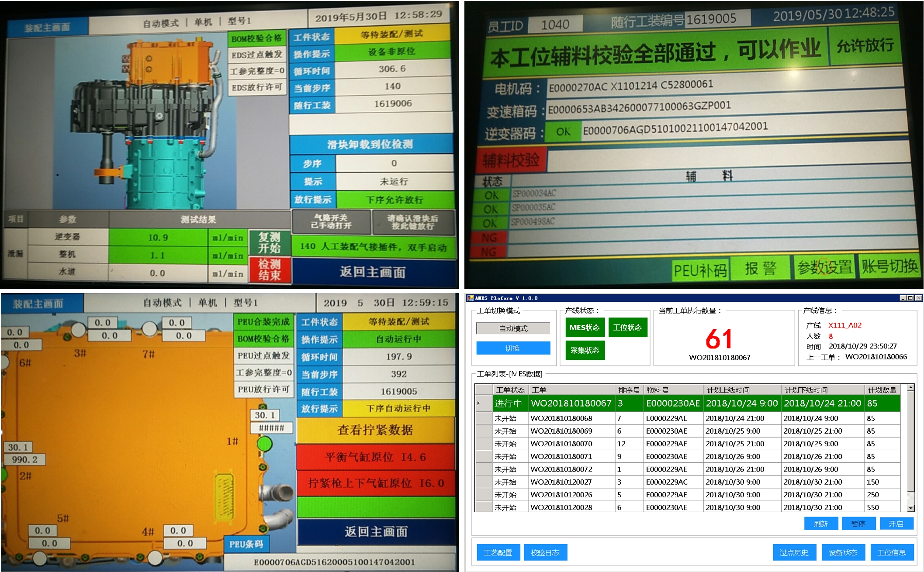Click 请确认滑块后按此键放行 button
The height and width of the screenshot is (572, 924).
point(413,222)
